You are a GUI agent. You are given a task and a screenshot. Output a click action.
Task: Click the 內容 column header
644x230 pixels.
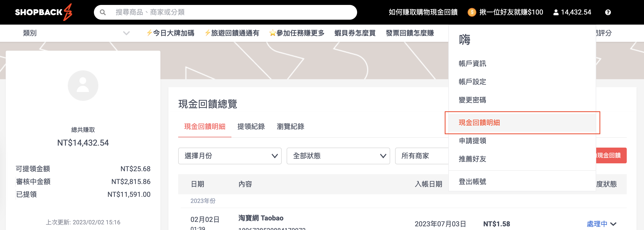(x=245, y=184)
